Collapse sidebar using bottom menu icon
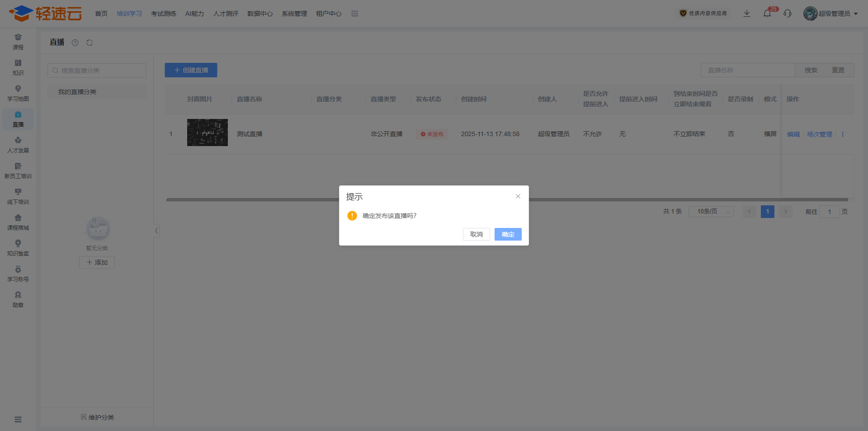 18,420
